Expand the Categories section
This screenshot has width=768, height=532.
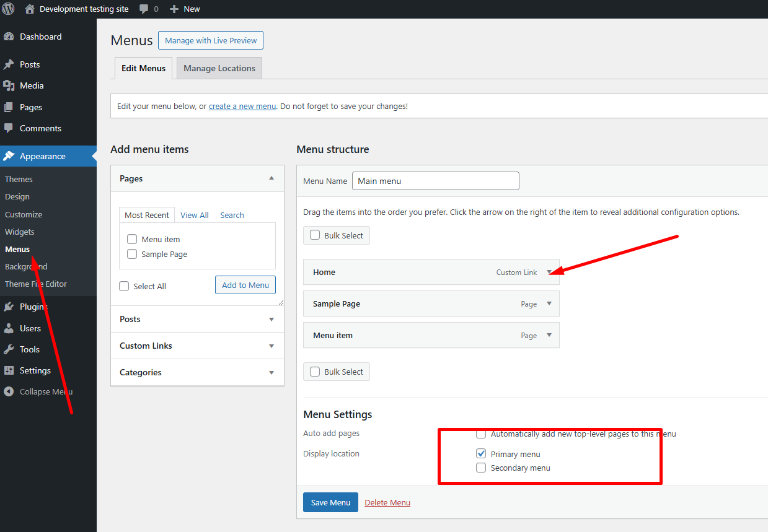click(x=271, y=373)
